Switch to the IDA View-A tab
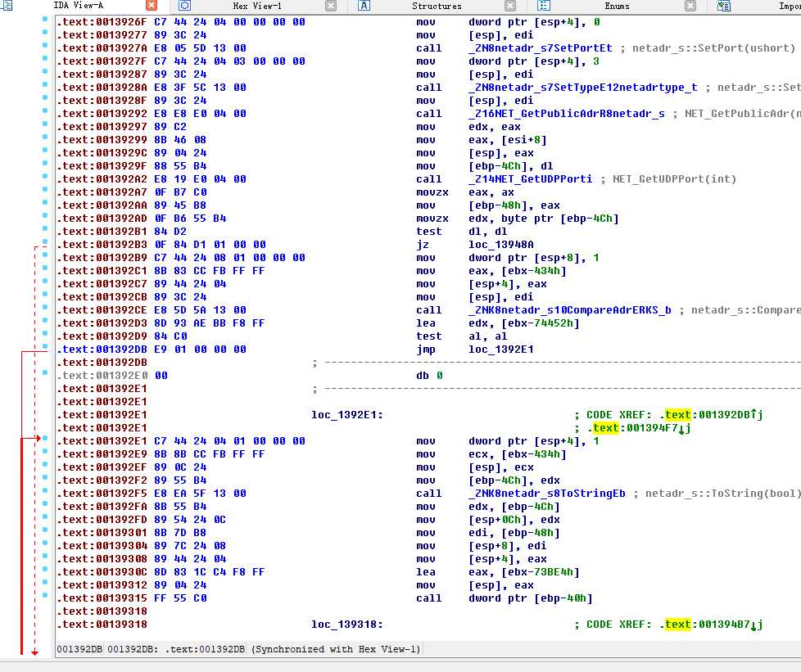Viewport: 801px width, 672px height. click(78, 6)
